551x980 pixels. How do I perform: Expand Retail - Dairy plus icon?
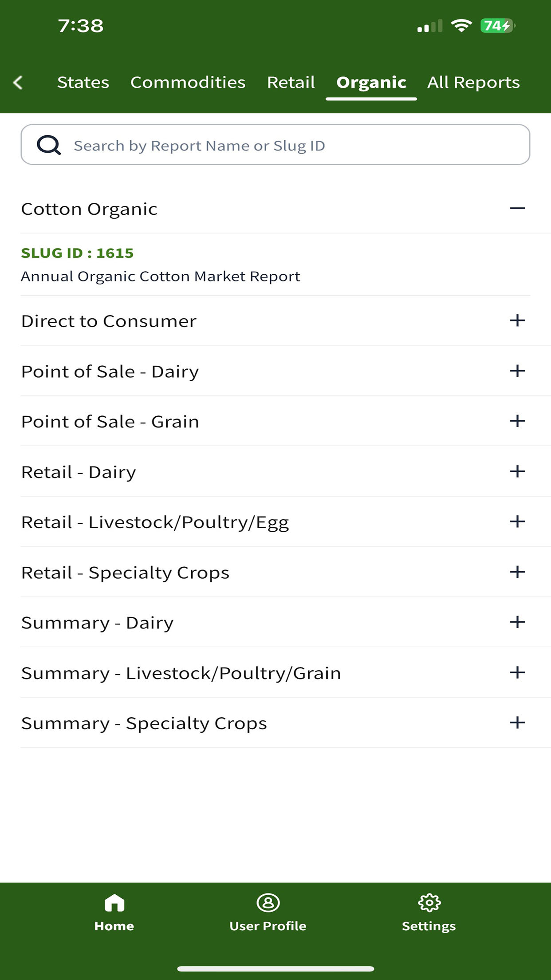point(517,471)
